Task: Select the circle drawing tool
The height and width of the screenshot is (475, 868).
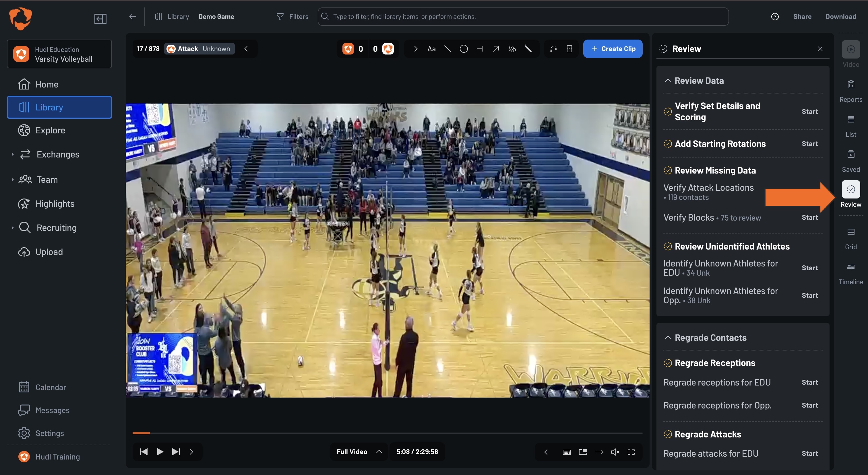Action: coord(464,49)
